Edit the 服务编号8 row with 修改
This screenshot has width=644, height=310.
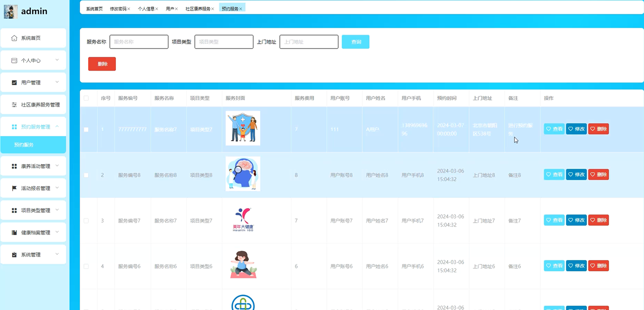click(x=576, y=174)
